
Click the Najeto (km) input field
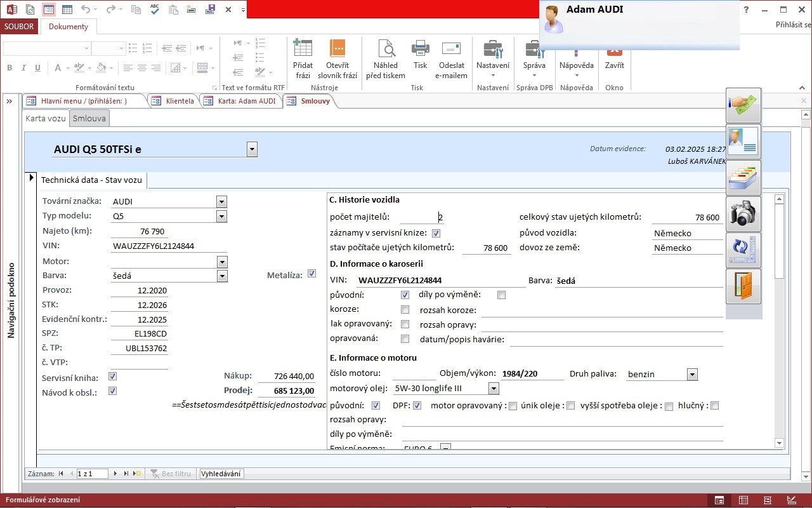pos(140,231)
